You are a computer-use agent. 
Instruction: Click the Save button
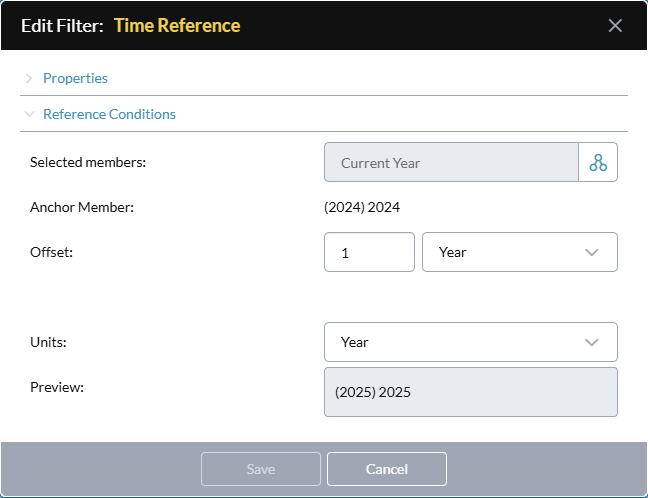click(x=261, y=469)
